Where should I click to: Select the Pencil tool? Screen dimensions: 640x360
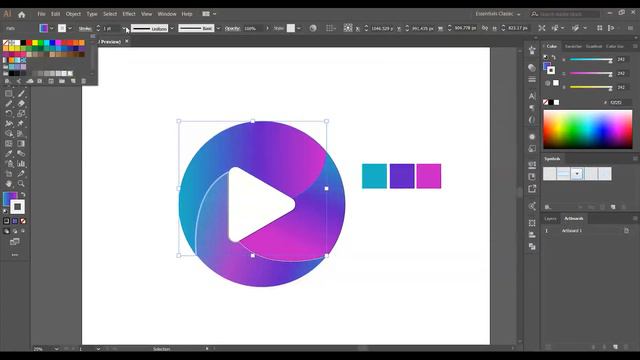click(9, 103)
